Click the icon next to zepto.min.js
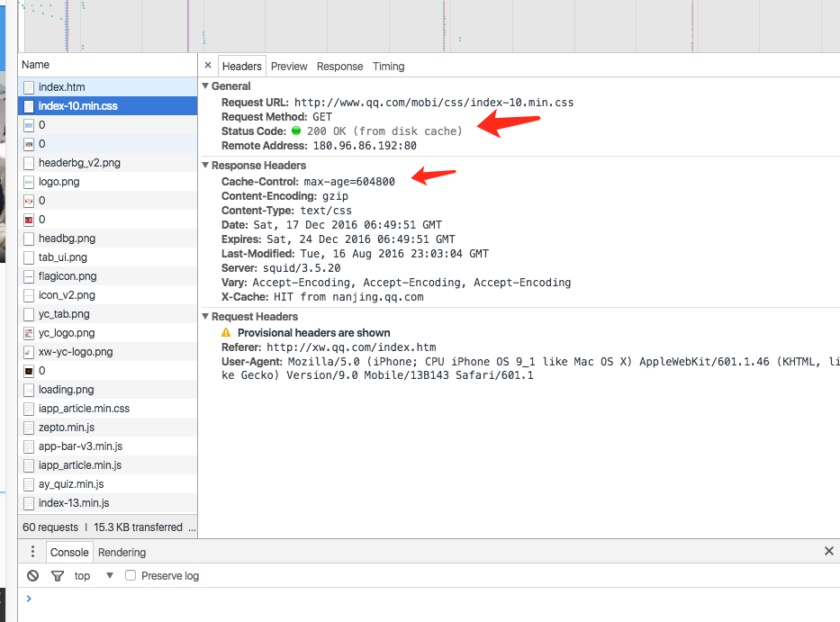840x622 pixels. point(29,428)
